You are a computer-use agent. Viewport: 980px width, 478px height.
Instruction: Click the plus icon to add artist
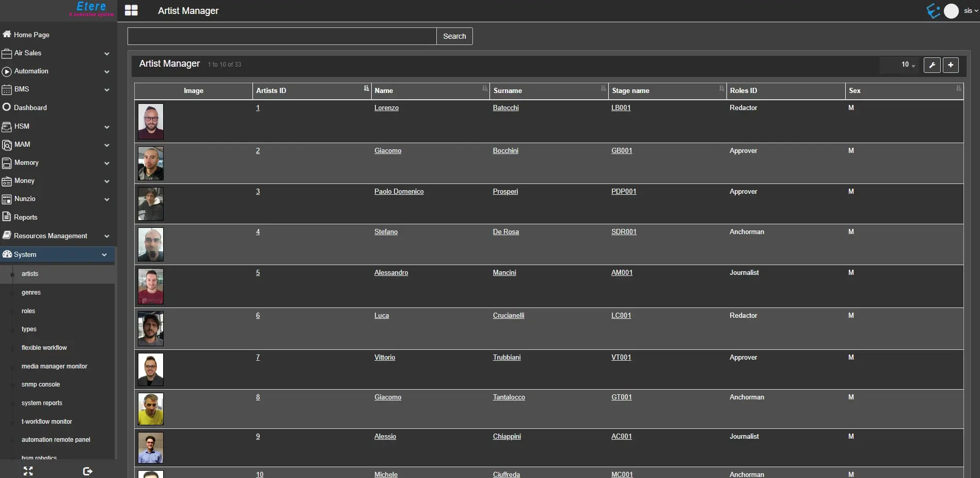point(951,65)
